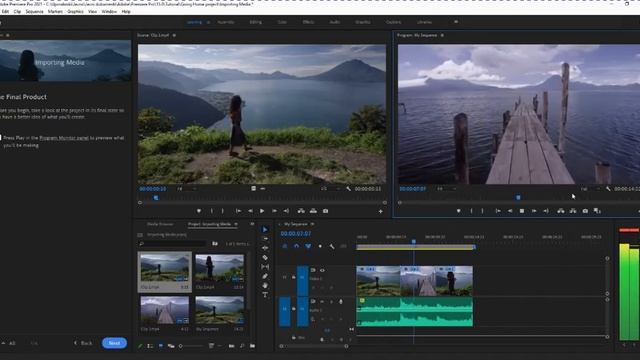640x360 pixels.
Task: Open Program Monitor settings wrench
Action: pyautogui.click(x=608, y=189)
